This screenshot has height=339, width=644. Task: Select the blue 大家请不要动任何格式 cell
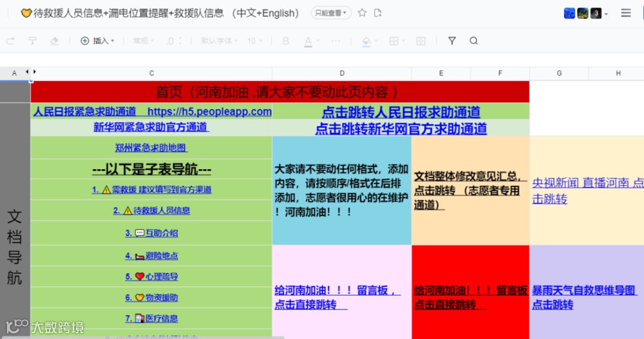342,191
